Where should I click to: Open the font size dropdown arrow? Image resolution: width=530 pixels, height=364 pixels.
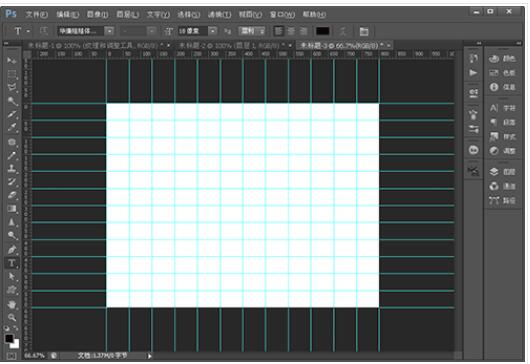[213, 31]
